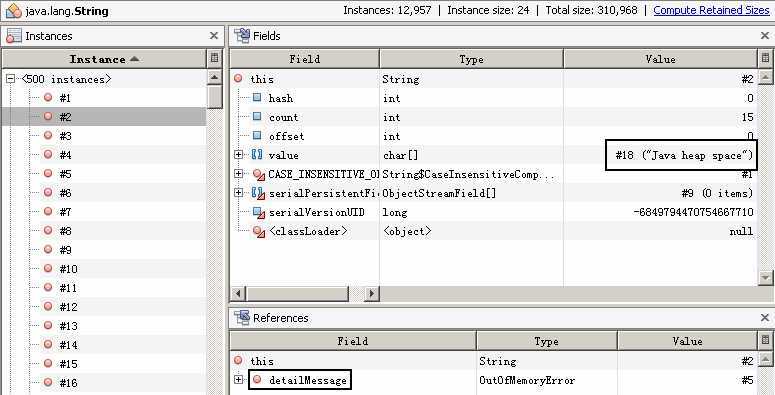Expand the serialPersistentFields field

[x=238, y=192]
